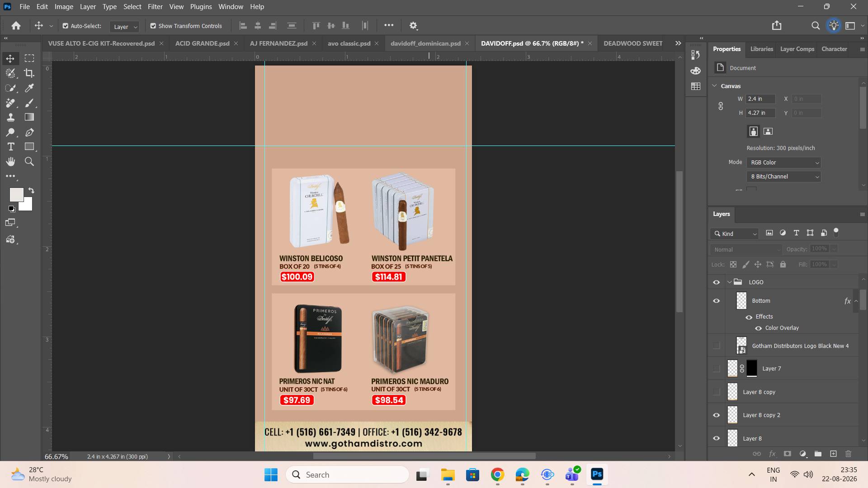
Task: Delete layer using the trash icon
Action: (x=849, y=454)
